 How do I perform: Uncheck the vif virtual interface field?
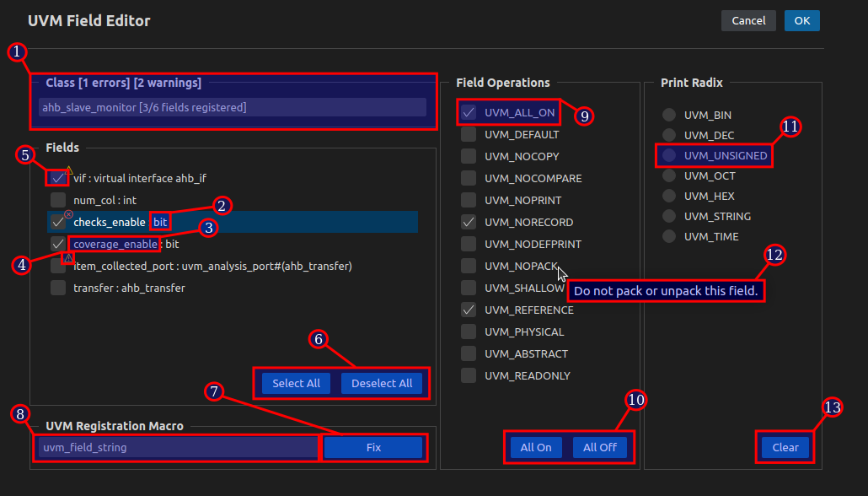tap(57, 178)
